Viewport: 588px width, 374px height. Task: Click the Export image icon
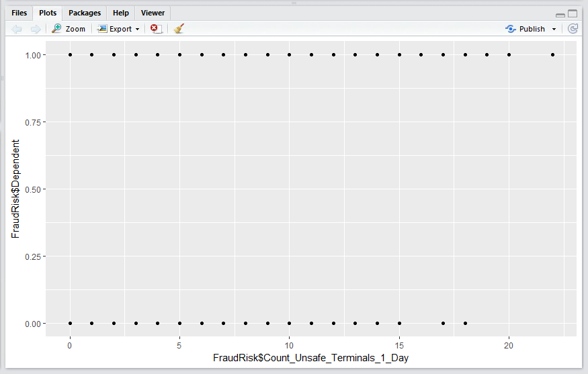[x=102, y=29]
